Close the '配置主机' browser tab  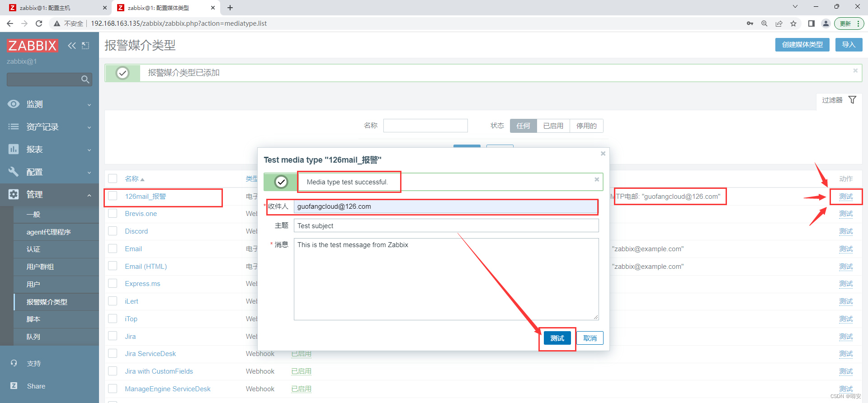coord(105,8)
